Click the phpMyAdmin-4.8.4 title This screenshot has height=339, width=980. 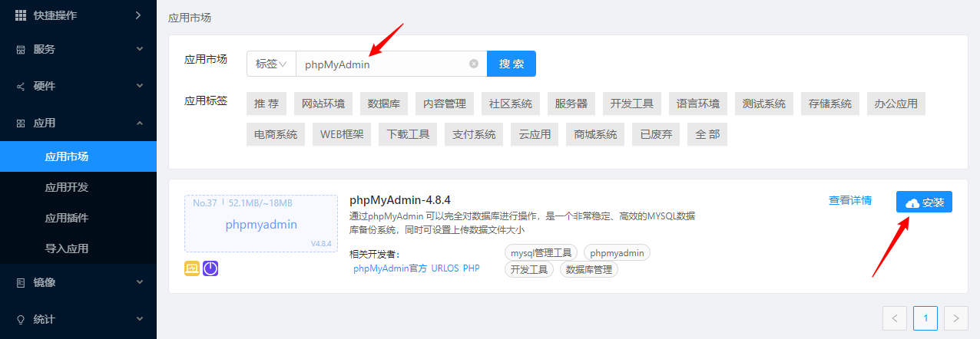tap(400, 200)
